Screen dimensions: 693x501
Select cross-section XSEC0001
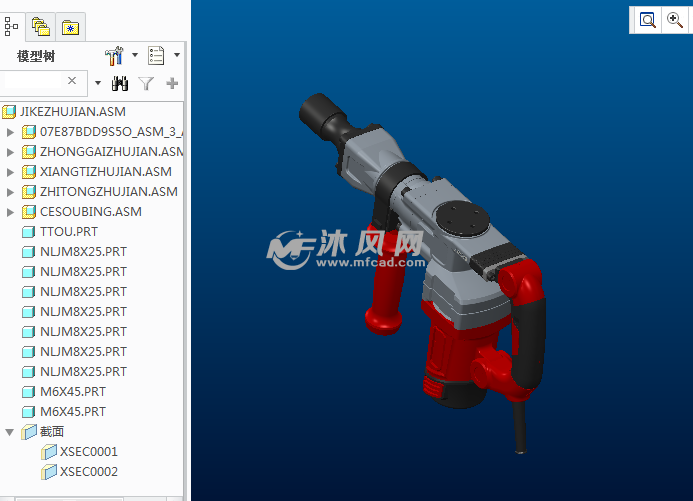(x=88, y=452)
